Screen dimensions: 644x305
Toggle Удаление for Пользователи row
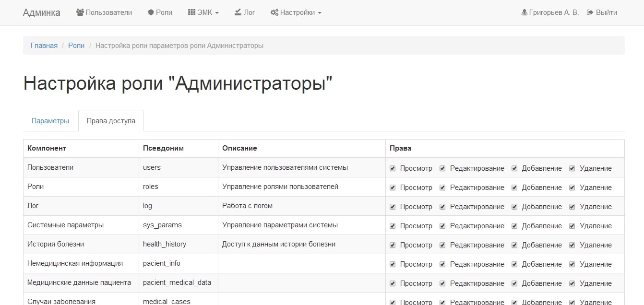point(572,168)
